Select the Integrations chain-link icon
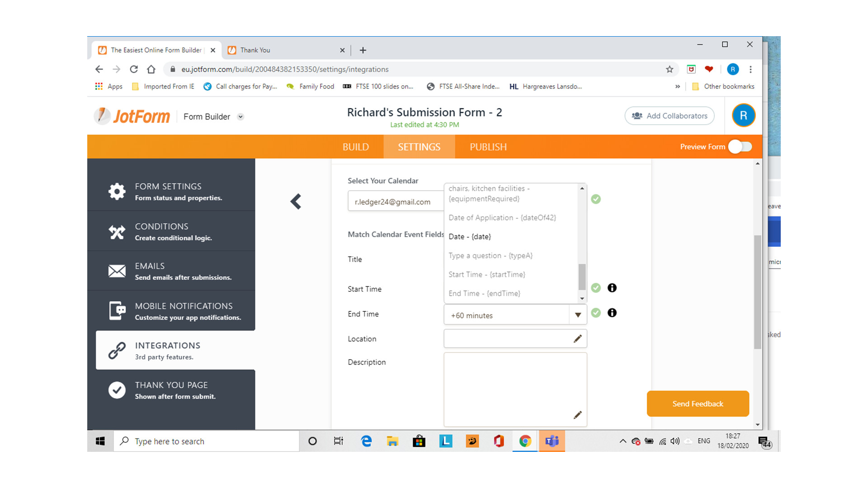 [117, 350]
